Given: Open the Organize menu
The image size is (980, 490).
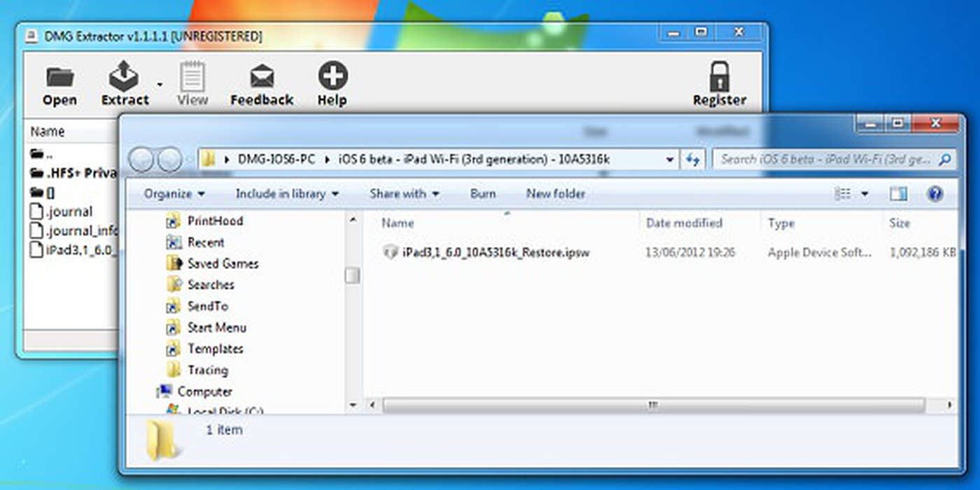Looking at the screenshot, I should 173,194.
